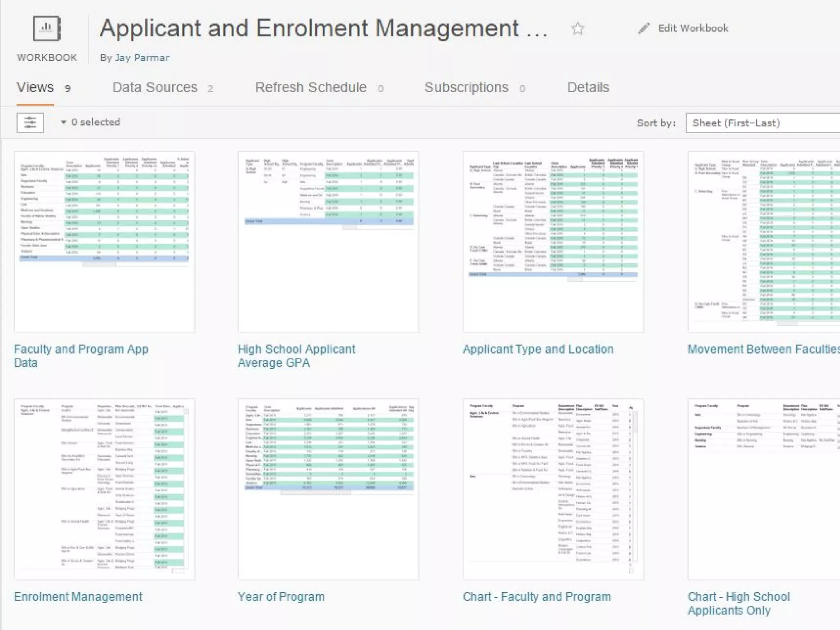Open the Details tab
Screen dimensions: 840x630
pyautogui.click(x=588, y=88)
